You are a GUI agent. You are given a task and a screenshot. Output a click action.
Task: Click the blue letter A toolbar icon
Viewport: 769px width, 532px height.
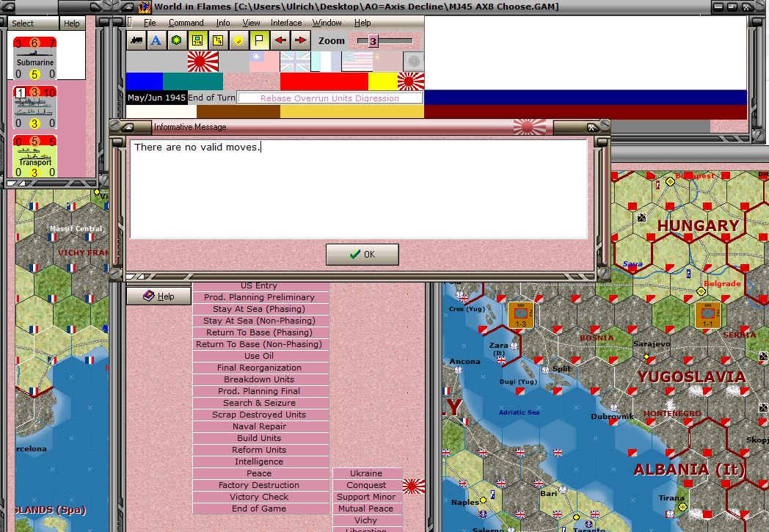[x=156, y=40]
